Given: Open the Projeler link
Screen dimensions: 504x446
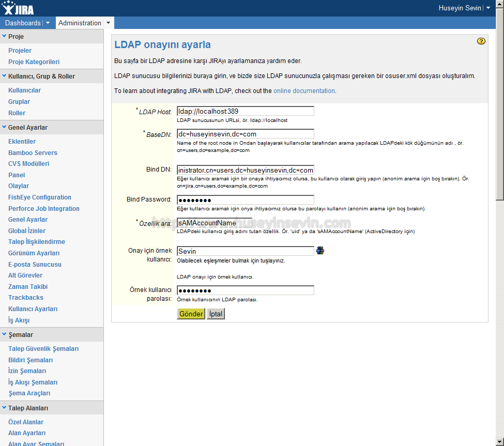Looking at the screenshot, I should click(20, 51).
